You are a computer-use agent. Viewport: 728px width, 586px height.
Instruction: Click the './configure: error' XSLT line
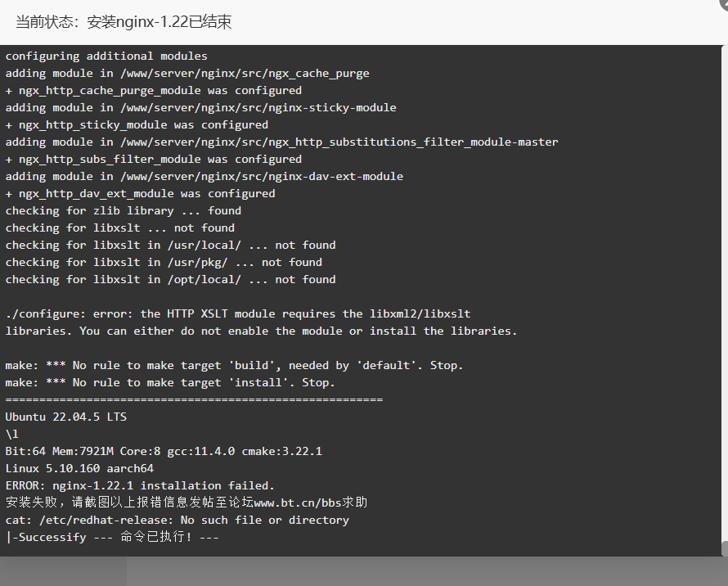tap(238, 314)
